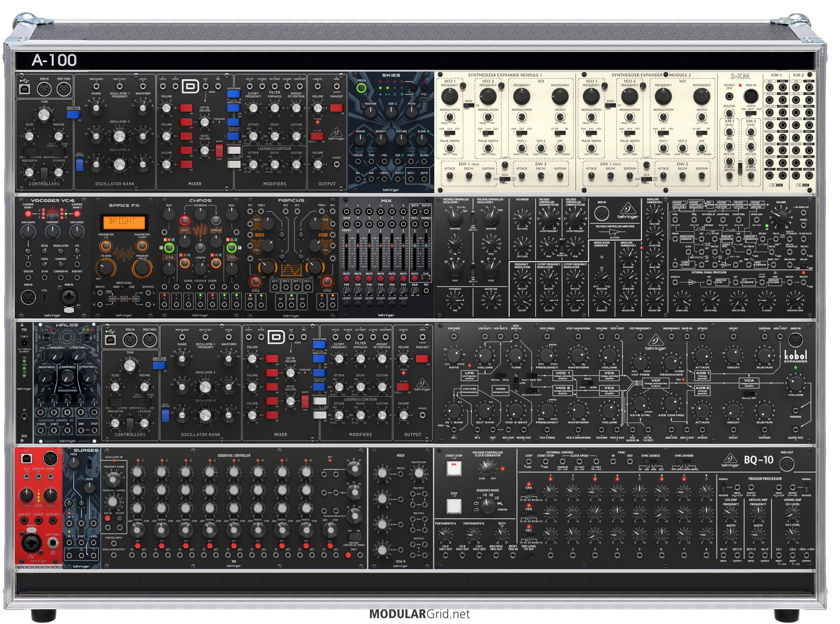Click the Texture knob on Skies
840x624 pixels.
tap(401, 140)
